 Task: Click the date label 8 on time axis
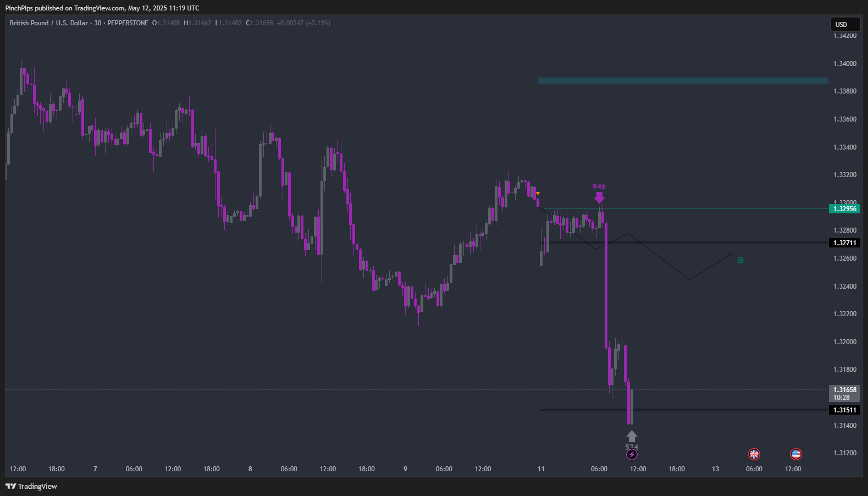[250, 469]
